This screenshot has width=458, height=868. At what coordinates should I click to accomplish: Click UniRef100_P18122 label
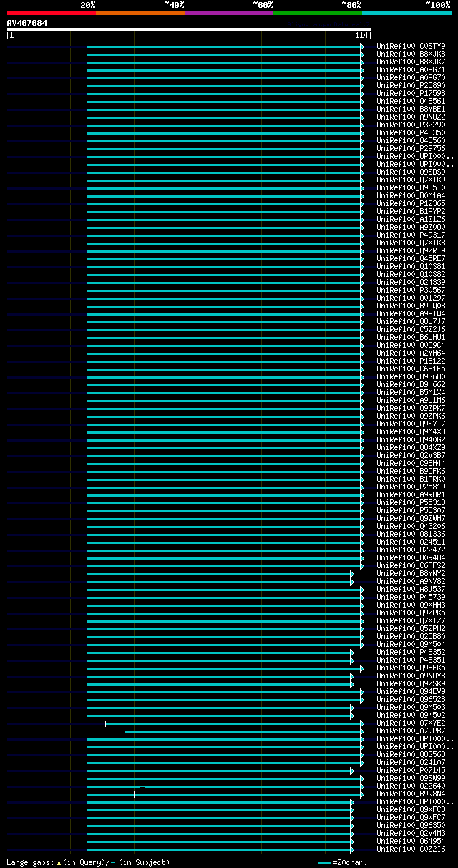click(x=411, y=361)
